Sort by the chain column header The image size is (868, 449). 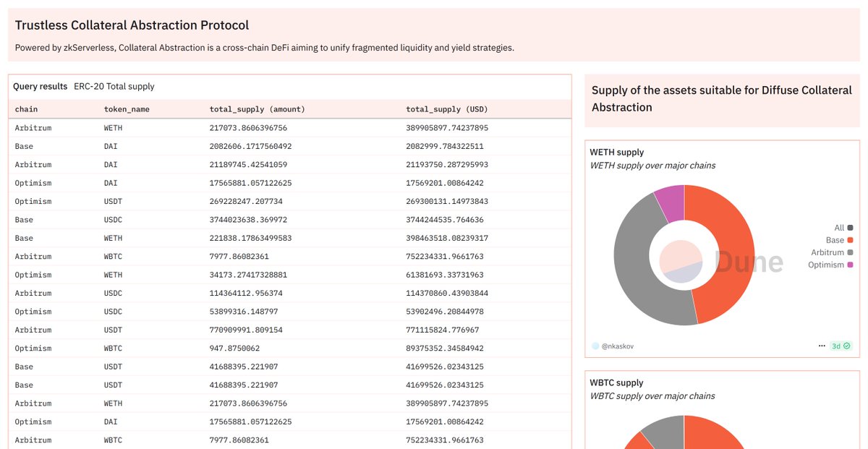pos(26,109)
